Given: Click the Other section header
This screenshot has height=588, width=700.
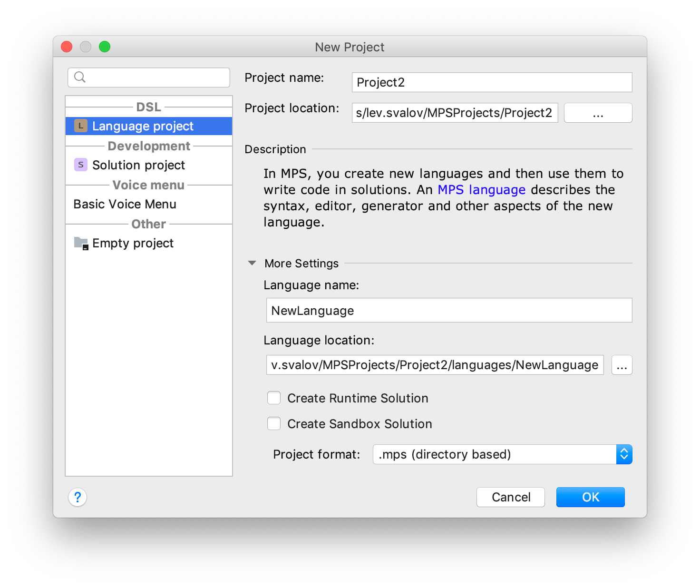Looking at the screenshot, I should pyautogui.click(x=149, y=224).
